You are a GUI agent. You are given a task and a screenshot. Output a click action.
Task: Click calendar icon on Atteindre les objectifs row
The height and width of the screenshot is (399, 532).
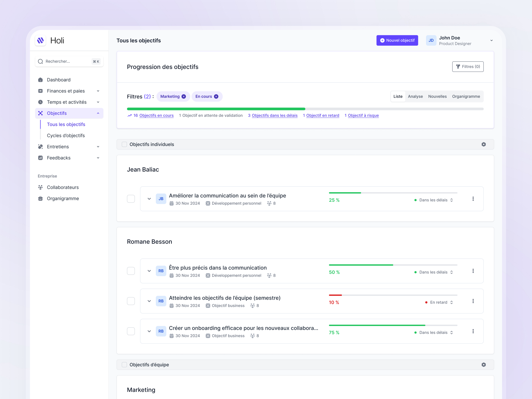point(171,306)
